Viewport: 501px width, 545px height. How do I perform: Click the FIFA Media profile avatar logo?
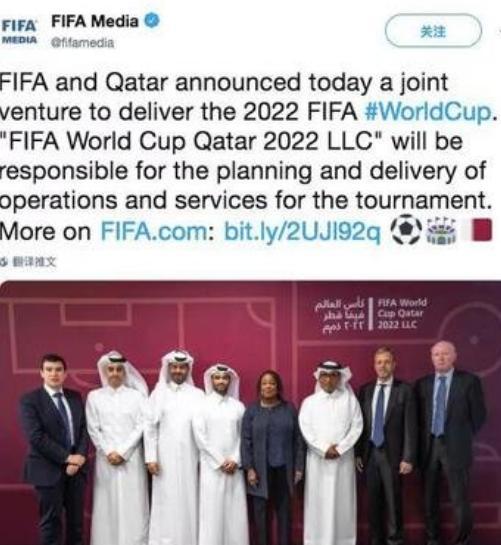tap(19, 32)
